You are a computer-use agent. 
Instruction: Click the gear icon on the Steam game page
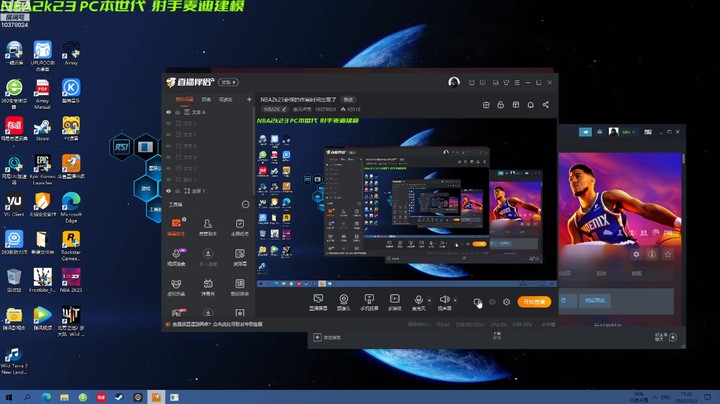pos(636,254)
